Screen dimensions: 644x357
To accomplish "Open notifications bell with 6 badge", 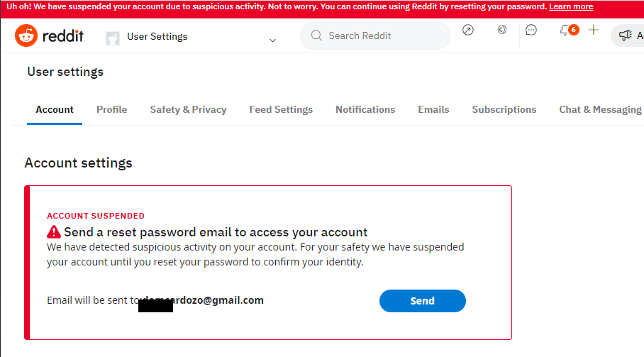I will pos(569,30).
